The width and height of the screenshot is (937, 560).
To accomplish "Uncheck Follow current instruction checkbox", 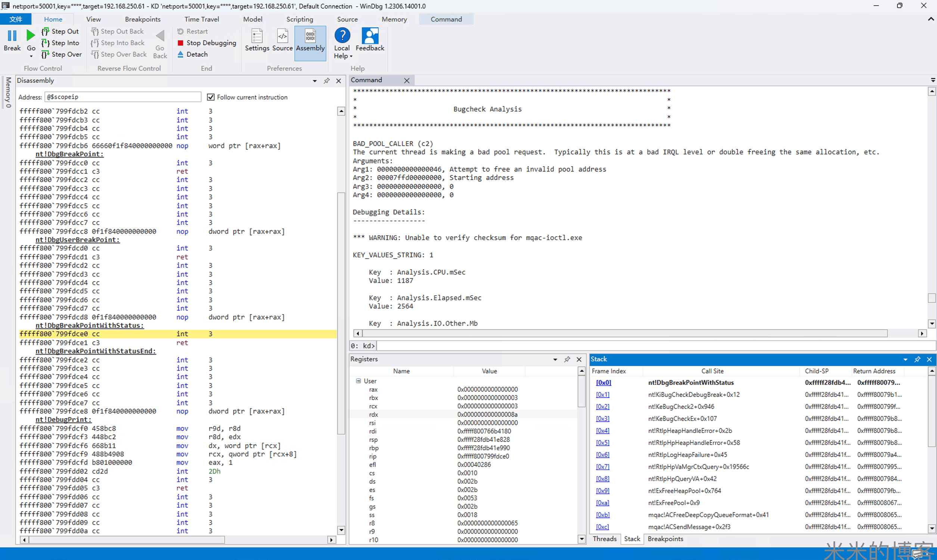I will [x=211, y=97].
